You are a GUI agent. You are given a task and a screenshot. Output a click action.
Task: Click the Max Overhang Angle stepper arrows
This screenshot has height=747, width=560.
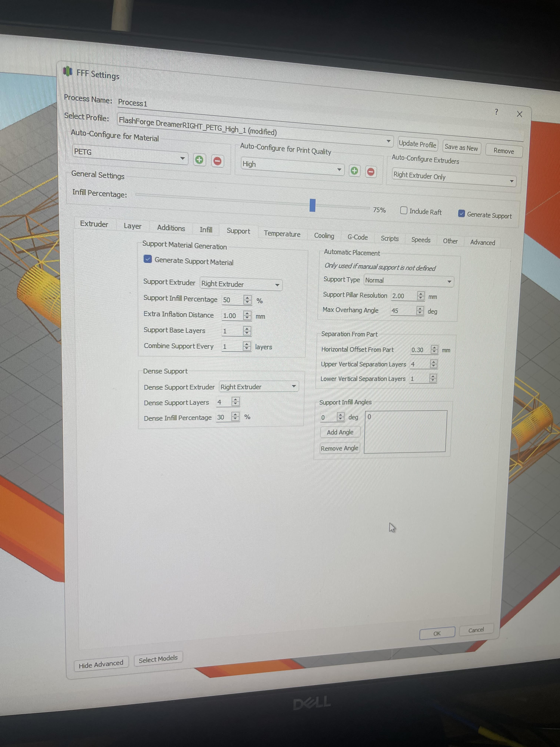coord(420,310)
